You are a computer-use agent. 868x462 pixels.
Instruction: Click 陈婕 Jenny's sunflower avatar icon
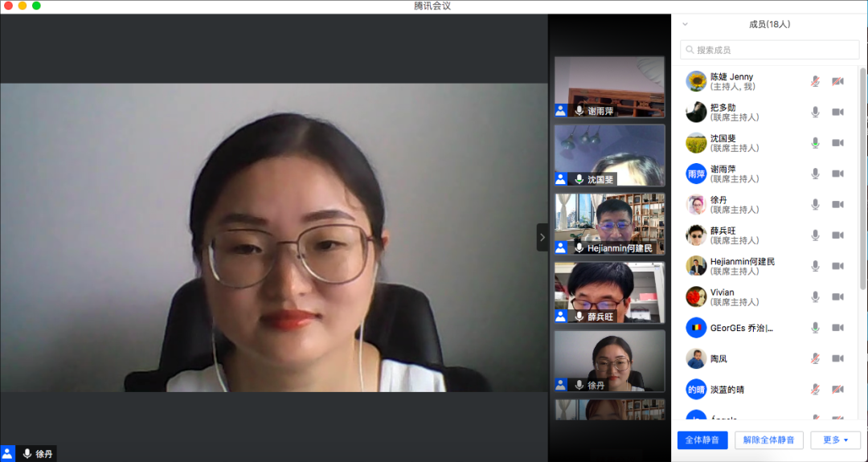[x=696, y=81]
